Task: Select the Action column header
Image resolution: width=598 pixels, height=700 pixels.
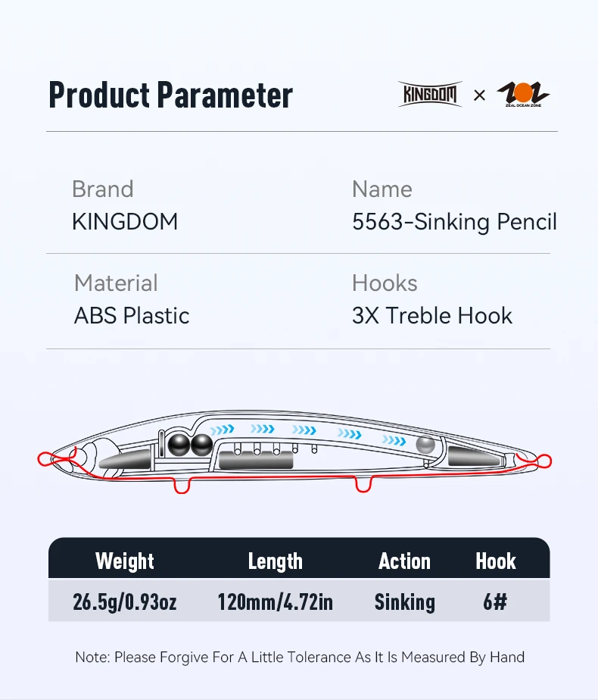Action: 404,561
